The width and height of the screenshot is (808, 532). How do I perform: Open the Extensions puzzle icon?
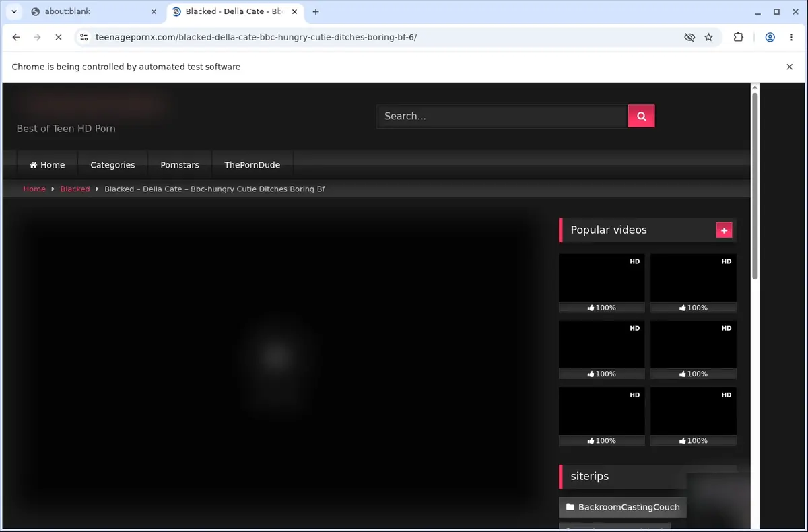[x=739, y=38]
